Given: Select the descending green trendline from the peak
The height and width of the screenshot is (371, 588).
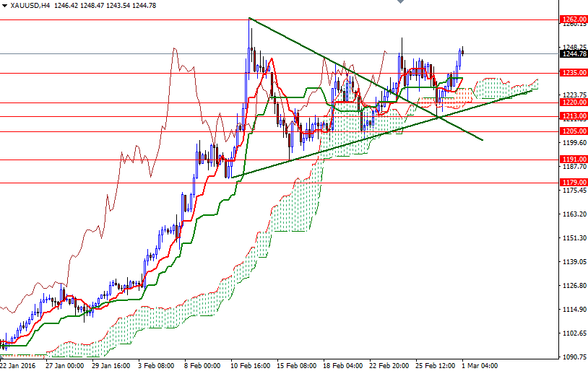Looking at the screenshot, I should tap(366, 79).
